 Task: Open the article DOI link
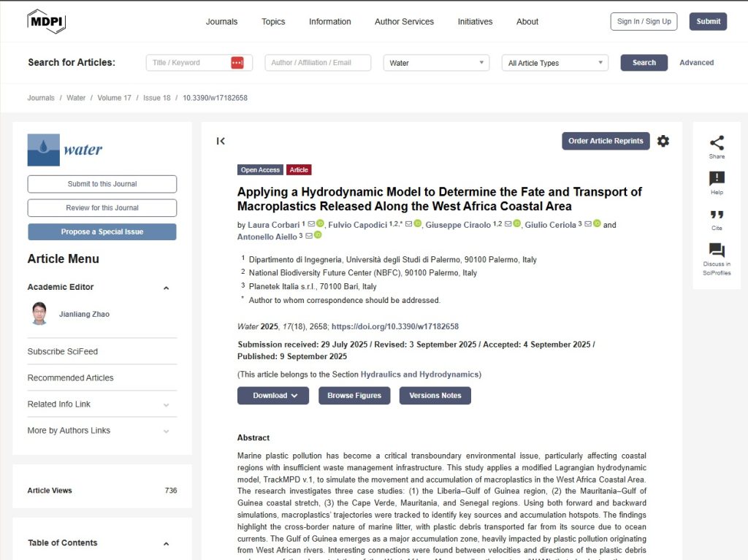point(397,326)
